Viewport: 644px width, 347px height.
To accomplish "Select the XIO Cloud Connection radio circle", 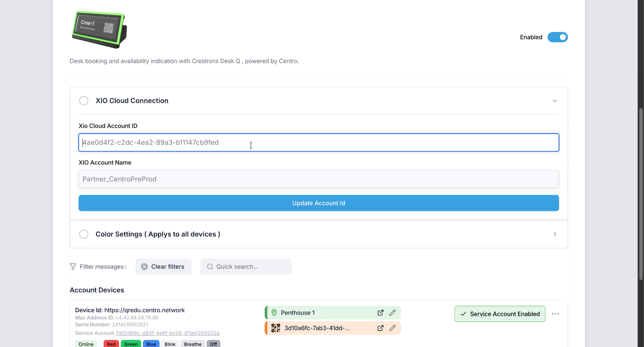I will 84,101.
